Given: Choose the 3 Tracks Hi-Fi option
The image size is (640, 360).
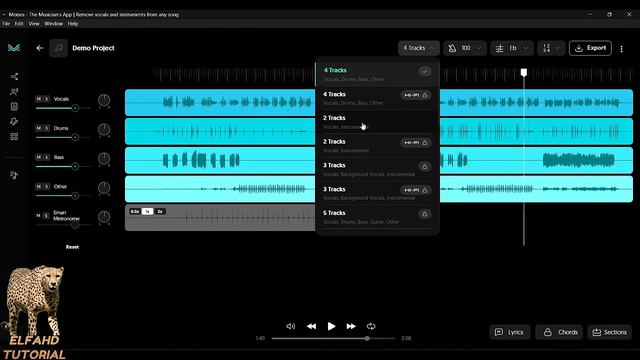Looking at the screenshot, I should pyautogui.click(x=377, y=193).
